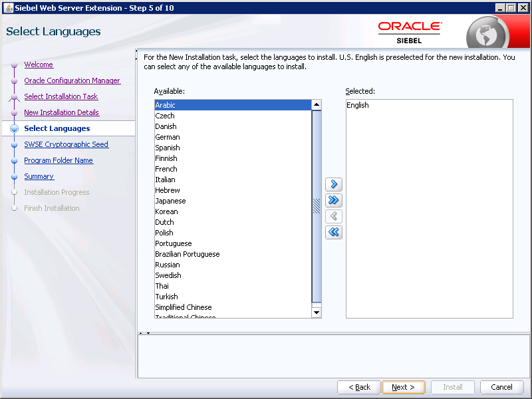Choose Japanese from the Available languages

click(170, 201)
